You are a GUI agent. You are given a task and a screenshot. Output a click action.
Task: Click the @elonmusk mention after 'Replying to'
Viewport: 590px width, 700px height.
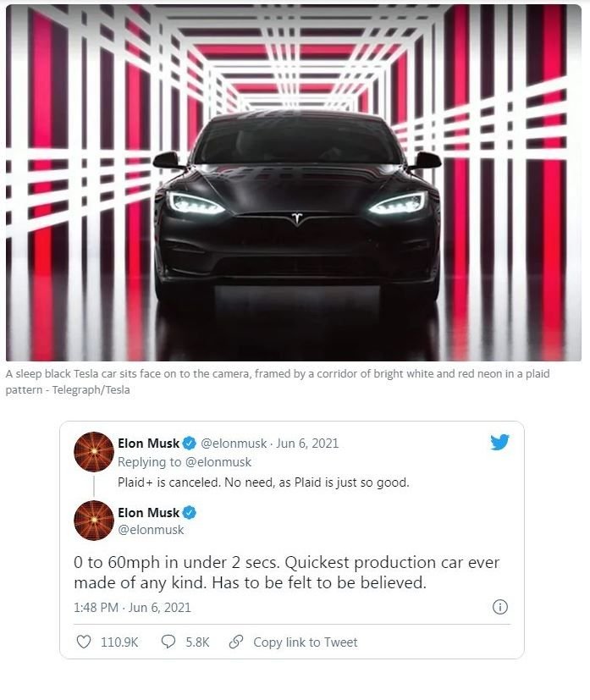point(220,463)
